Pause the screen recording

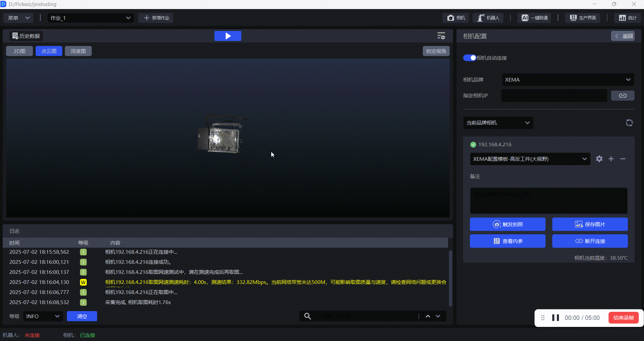click(556, 318)
